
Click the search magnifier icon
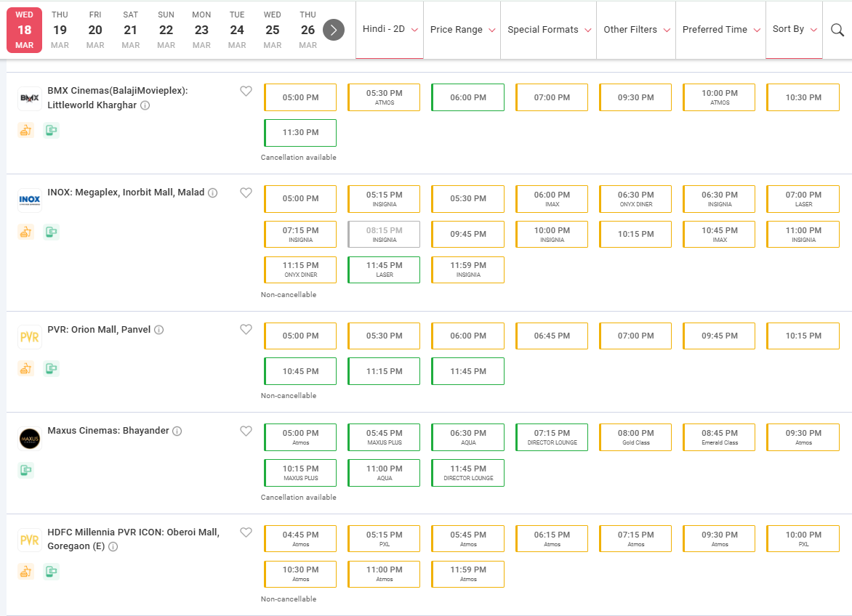[837, 30]
